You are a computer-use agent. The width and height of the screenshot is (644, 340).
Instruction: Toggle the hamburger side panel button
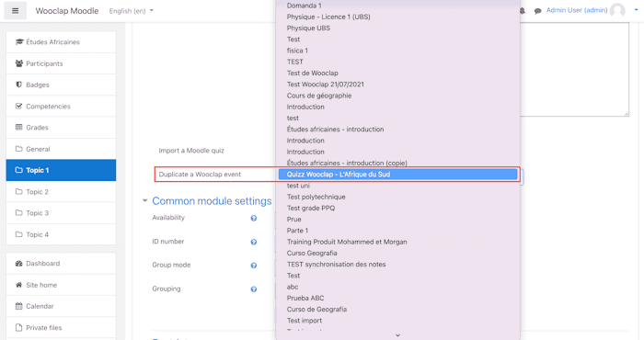[x=16, y=11]
